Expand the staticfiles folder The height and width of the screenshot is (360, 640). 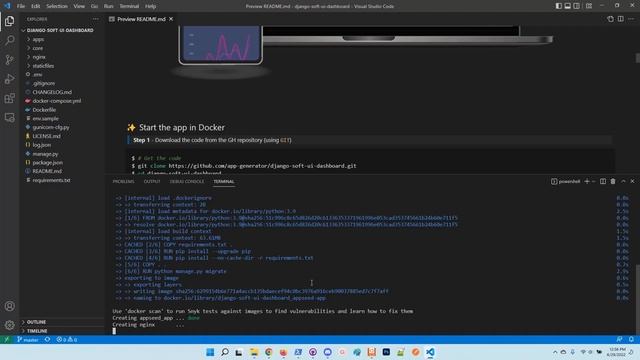[43, 66]
